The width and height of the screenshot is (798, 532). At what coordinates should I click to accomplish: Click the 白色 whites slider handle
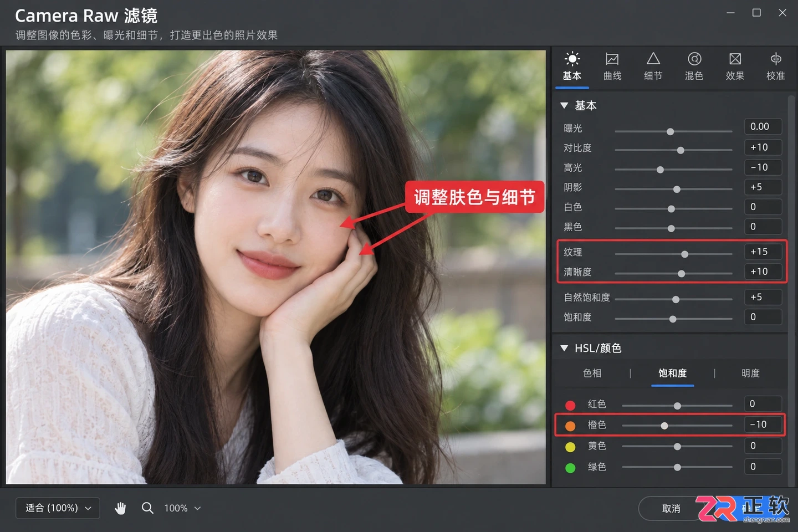point(671,209)
